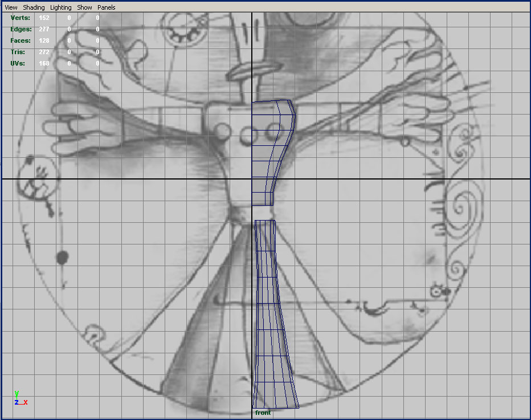Viewport: 531px width, 420px height.
Task: Click the Verts count 152
Action: [44, 18]
